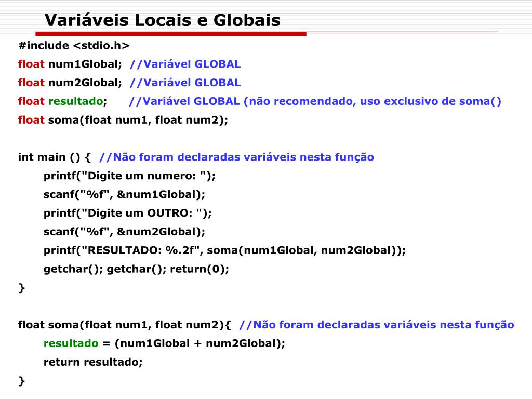Viewport: 532px width, 399px height.
Task: Click the comment "(não recomendado, uso exclusivo de soma()"
Action: (x=372, y=101)
